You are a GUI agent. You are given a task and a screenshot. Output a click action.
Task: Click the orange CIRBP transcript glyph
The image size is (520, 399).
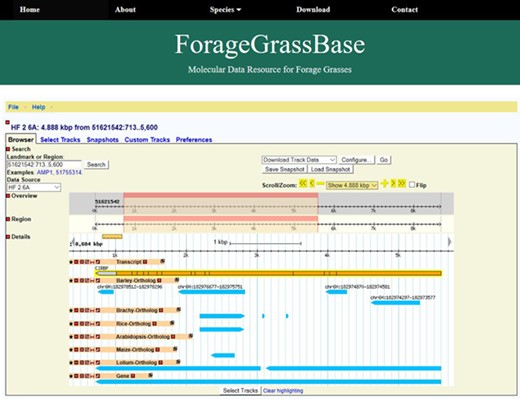click(268, 273)
